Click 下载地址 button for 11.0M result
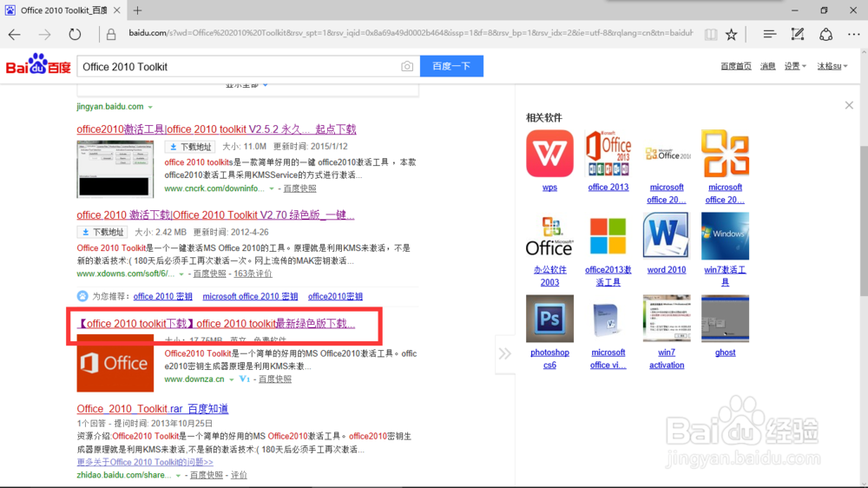The height and width of the screenshot is (488, 868). click(x=190, y=147)
